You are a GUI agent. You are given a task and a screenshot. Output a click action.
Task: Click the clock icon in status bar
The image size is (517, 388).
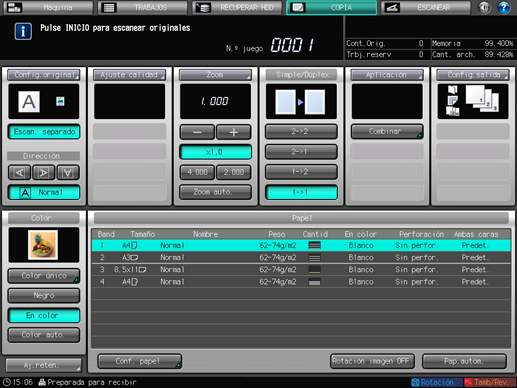click(x=6, y=382)
